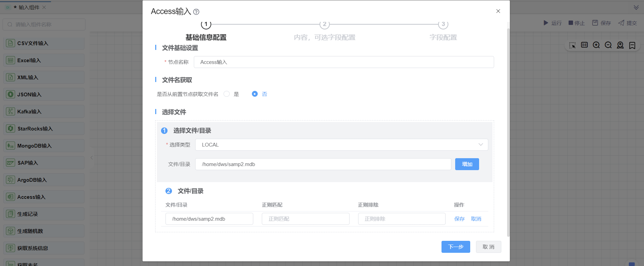The width and height of the screenshot is (644, 266).
Task: Click the save (保存) toolbar icon
Action: [x=595, y=23]
